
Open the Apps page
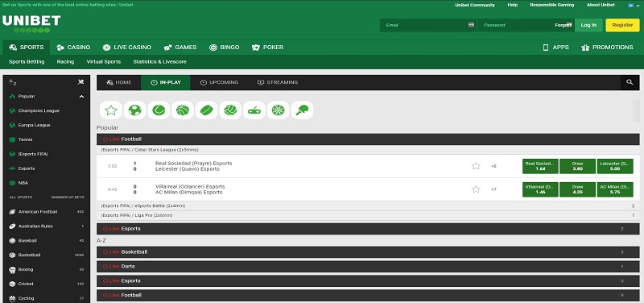[x=555, y=48]
